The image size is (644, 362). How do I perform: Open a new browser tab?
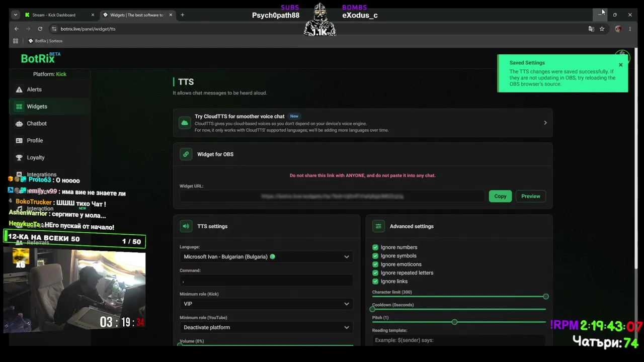coord(182,15)
